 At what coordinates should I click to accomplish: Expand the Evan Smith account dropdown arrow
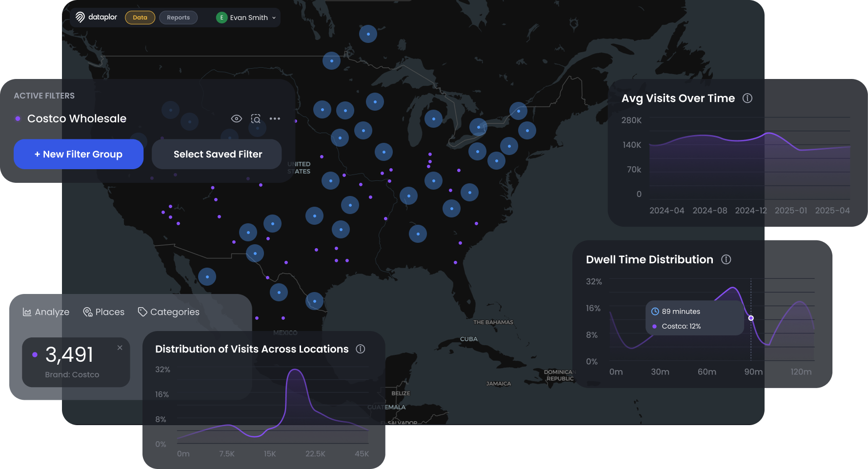tap(274, 18)
